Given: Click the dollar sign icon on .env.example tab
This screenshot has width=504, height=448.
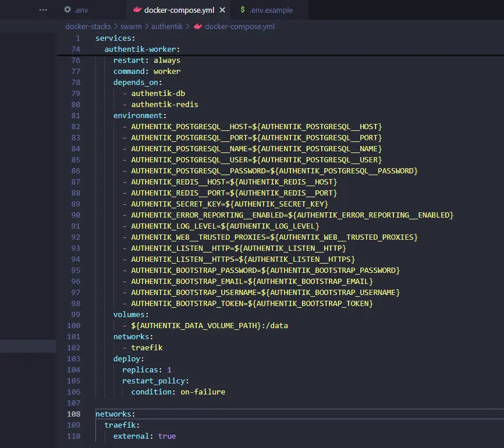Looking at the screenshot, I should 242,10.
